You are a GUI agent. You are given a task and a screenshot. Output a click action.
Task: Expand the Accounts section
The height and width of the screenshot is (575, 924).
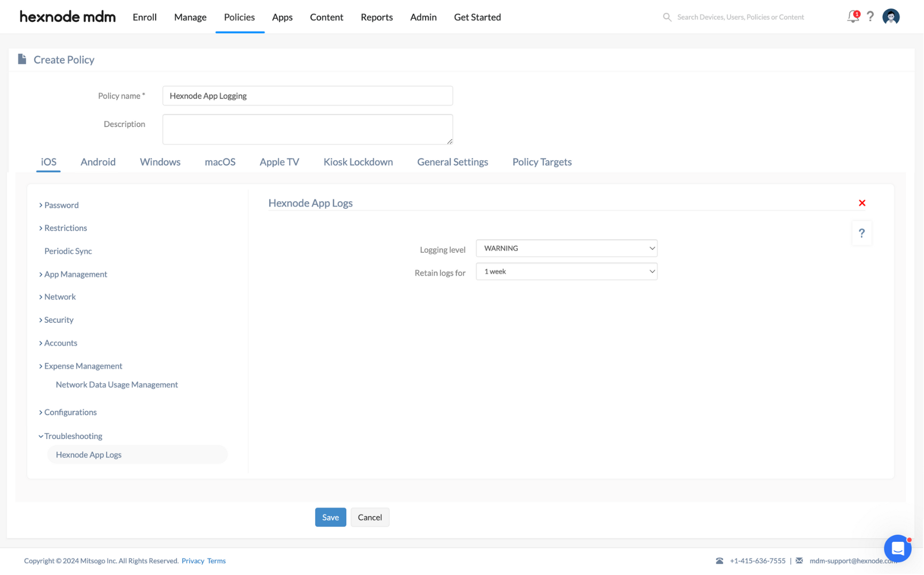[x=58, y=343]
